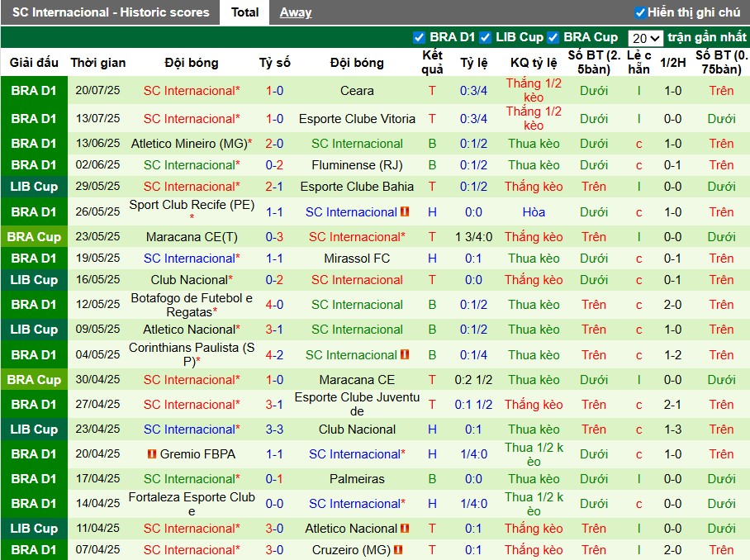Open Fluminense (RJ) team link
Image resolution: width=750 pixels, height=560 pixels.
pyautogui.click(x=357, y=165)
